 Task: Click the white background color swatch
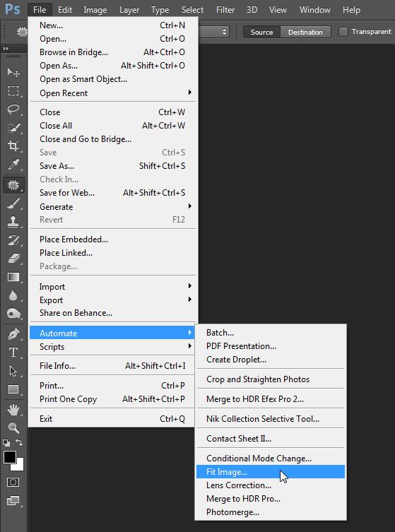point(19,466)
